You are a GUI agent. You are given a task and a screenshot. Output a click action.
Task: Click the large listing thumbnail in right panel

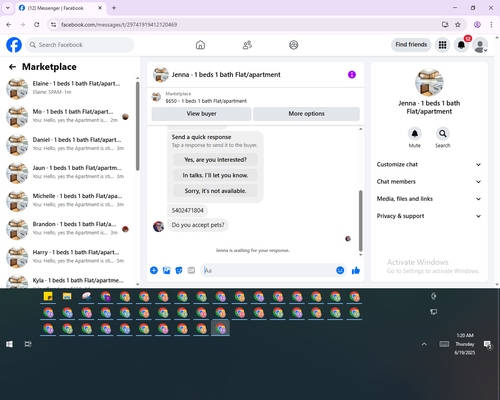click(x=429, y=82)
